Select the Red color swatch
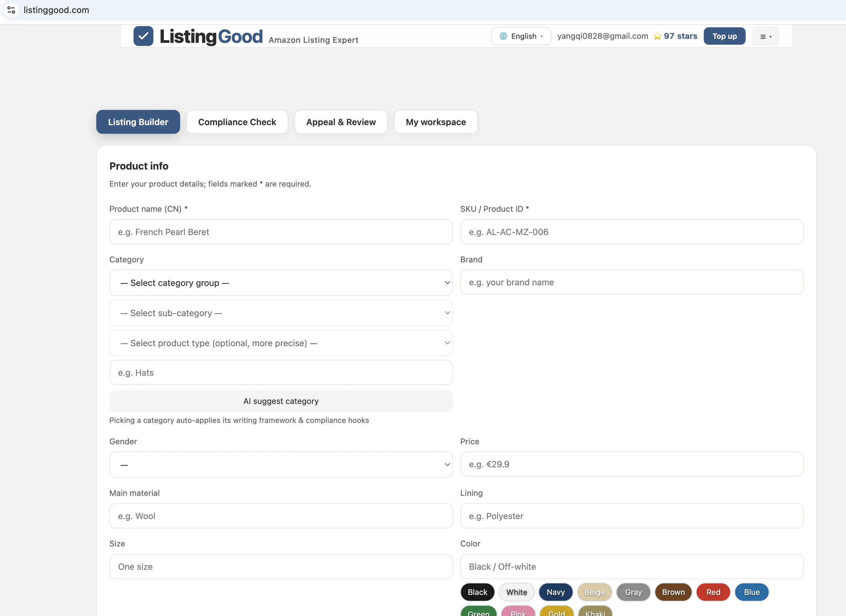The height and width of the screenshot is (616, 846). [713, 592]
